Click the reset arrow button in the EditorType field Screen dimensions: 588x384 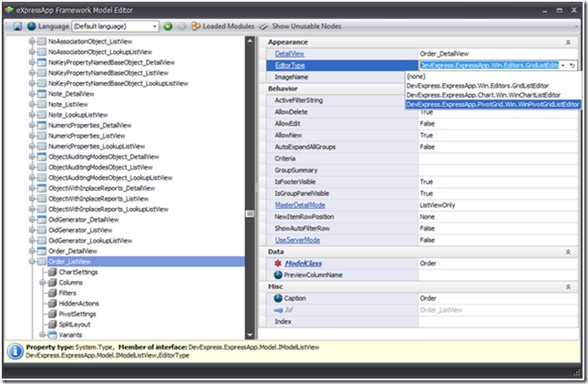[x=572, y=66]
